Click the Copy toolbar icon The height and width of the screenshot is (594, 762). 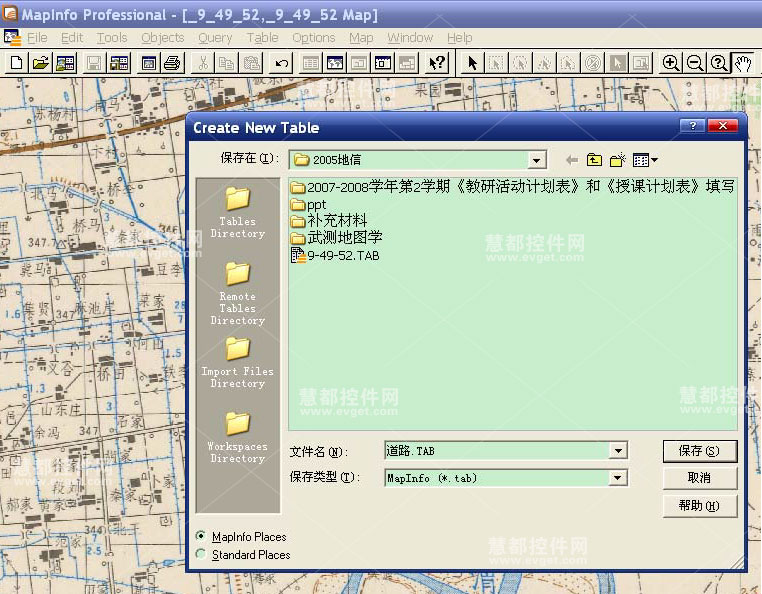coord(226,63)
